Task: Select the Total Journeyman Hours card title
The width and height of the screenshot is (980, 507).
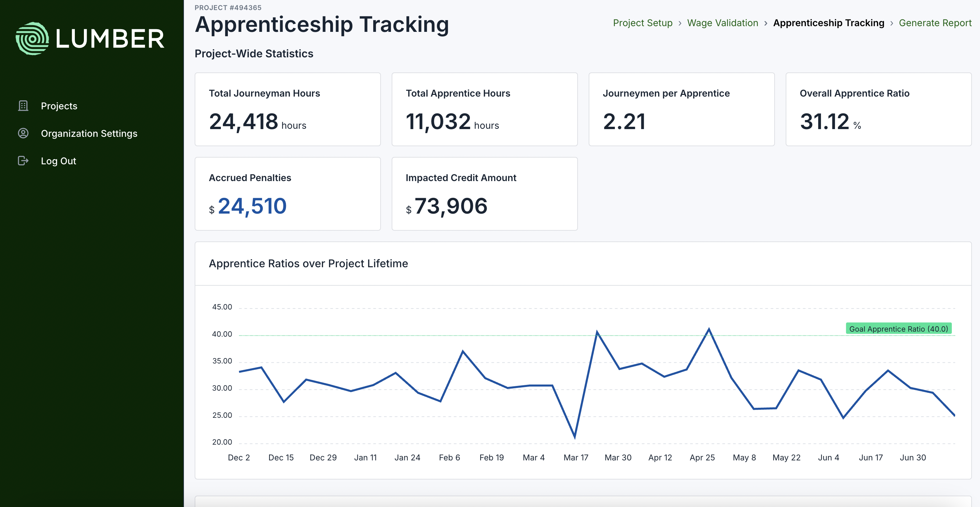Action: pyautogui.click(x=264, y=94)
